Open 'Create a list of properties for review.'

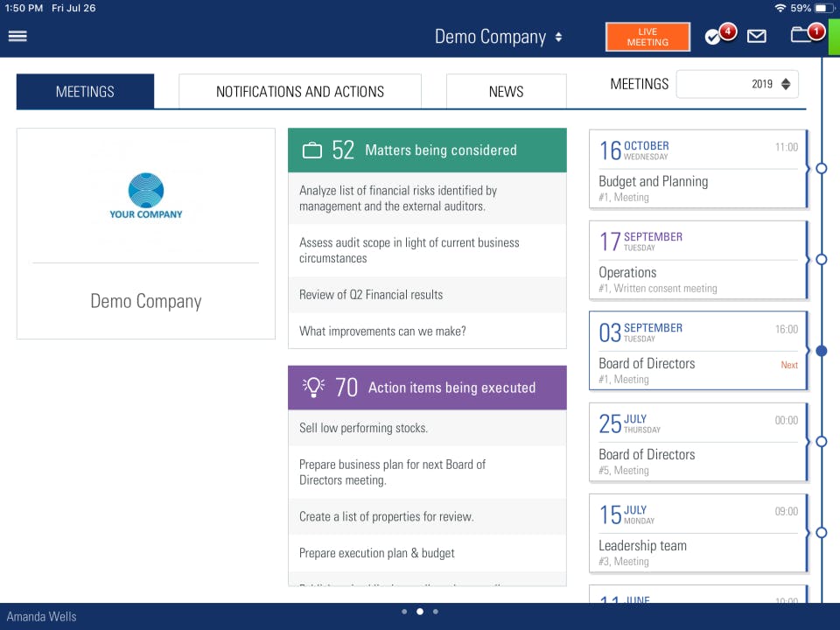tap(427, 517)
